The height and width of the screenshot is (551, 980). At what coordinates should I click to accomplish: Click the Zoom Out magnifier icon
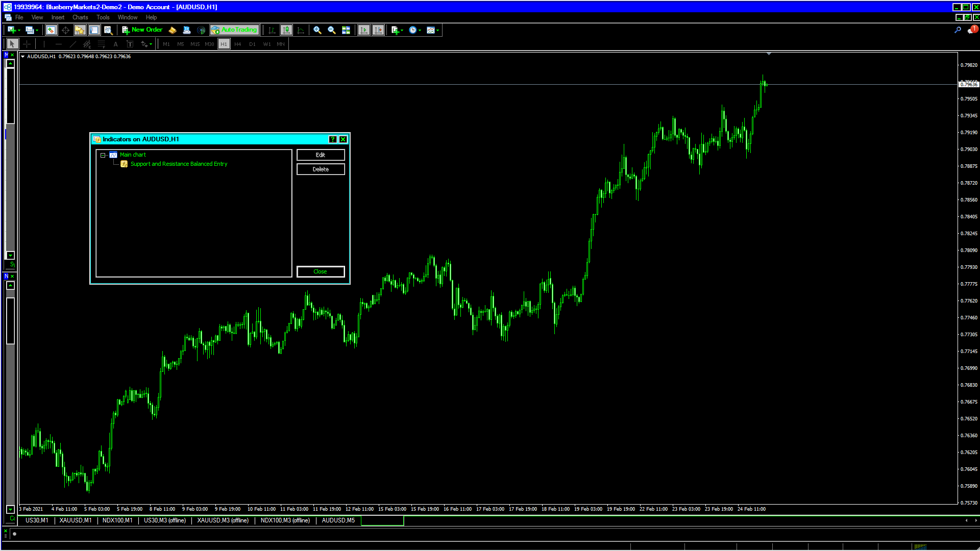(x=332, y=30)
